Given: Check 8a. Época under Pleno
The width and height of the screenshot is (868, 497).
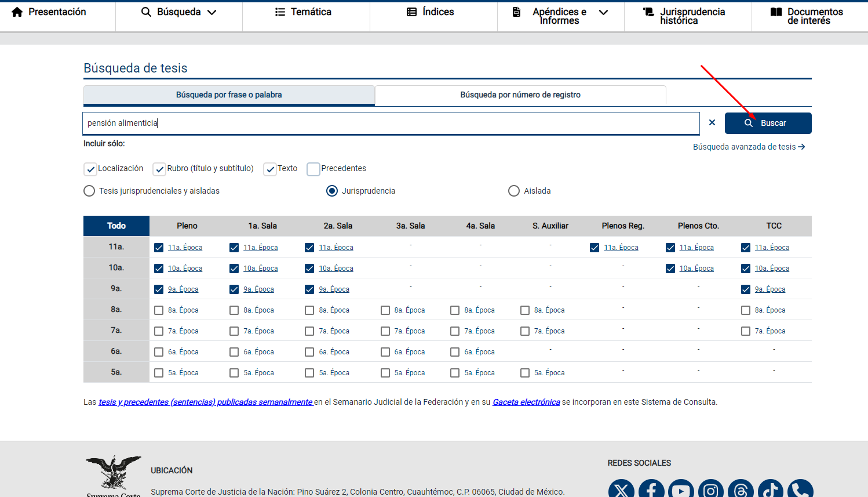Looking at the screenshot, I should click(159, 310).
